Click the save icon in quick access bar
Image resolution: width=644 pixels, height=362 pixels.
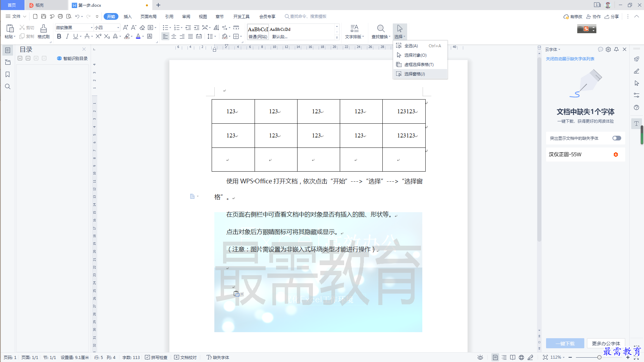point(44,16)
